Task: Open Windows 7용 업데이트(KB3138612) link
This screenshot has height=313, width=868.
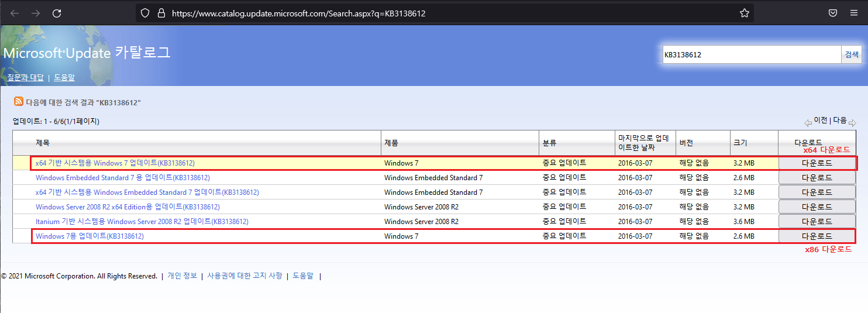Action: pyautogui.click(x=89, y=236)
